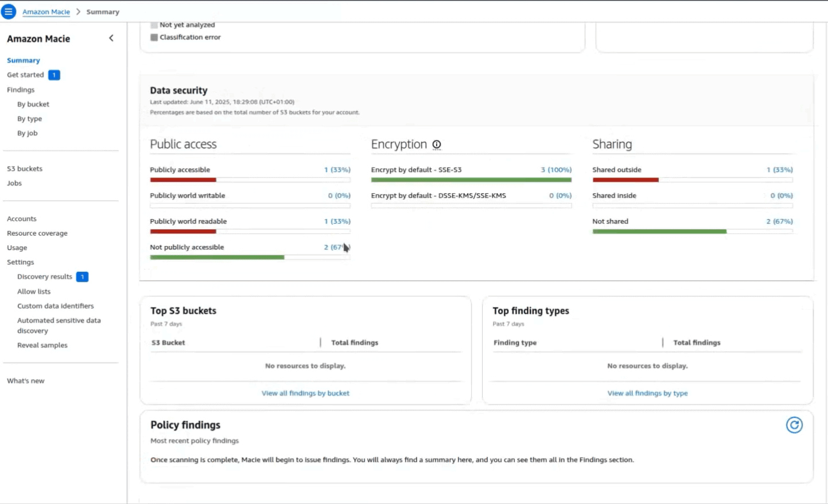The height and width of the screenshot is (504, 828).
Task: Click Encrypt by default - DSSE-KMS/SSE-KMS label
Action: click(438, 196)
